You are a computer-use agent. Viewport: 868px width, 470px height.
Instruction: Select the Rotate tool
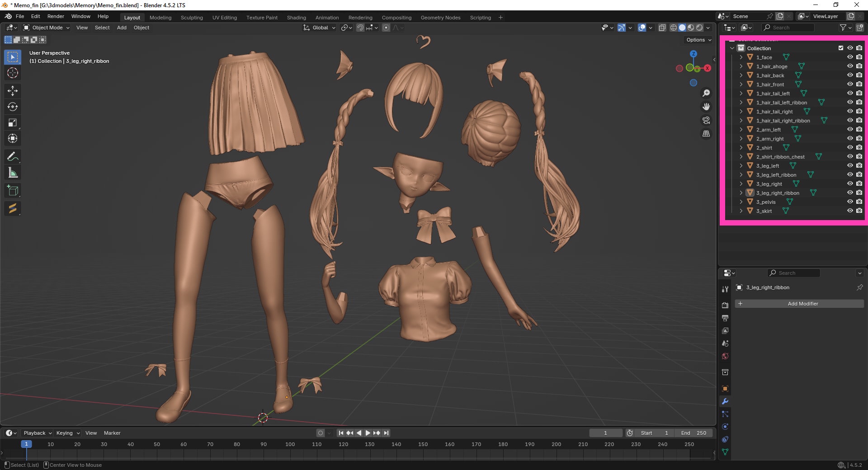13,107
